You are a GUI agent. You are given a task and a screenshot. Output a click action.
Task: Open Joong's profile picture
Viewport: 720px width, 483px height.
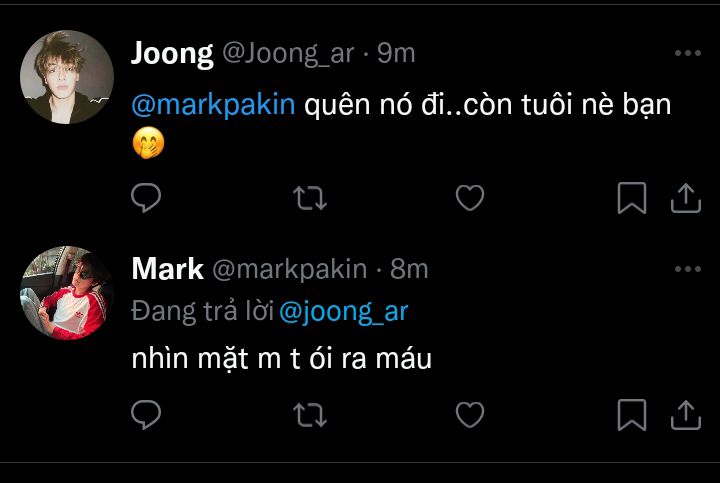pyautogui.click(x=67, y=77)
